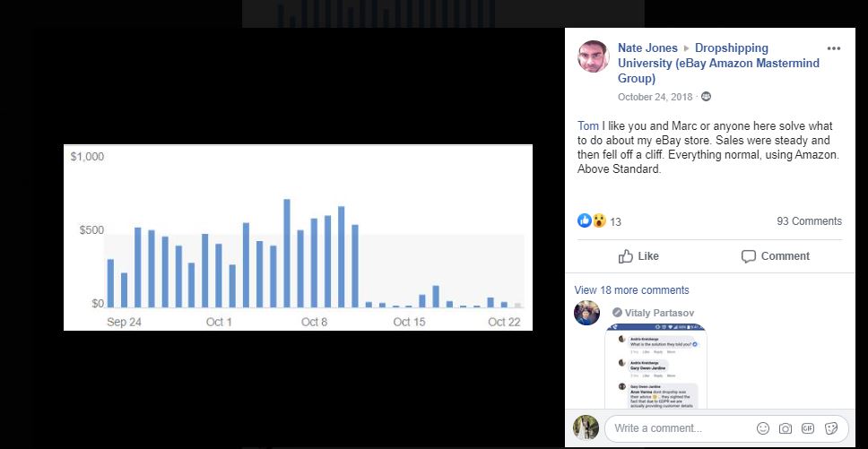Viewport: 868px width, 449px height.
Task: Open Nate Jones profile name link
Action: pos(647,48)
